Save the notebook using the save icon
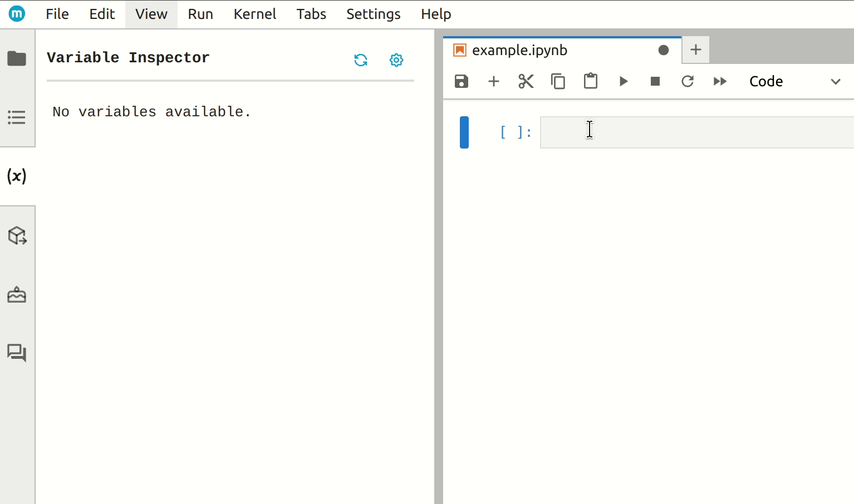This screenshot has width=854, height=504. 462,81
